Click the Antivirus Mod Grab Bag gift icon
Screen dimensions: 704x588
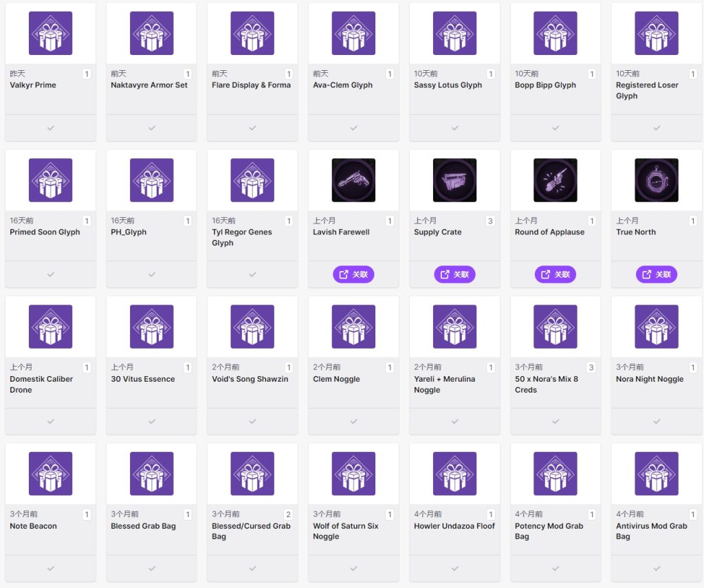[x=657, y=473]
